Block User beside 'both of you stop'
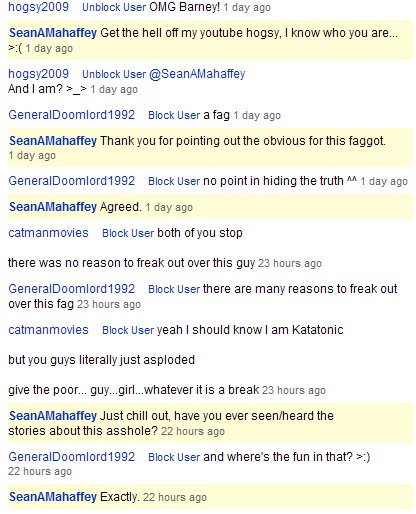The height and width of the screenshot is (514, 416). tap(128, 233)
